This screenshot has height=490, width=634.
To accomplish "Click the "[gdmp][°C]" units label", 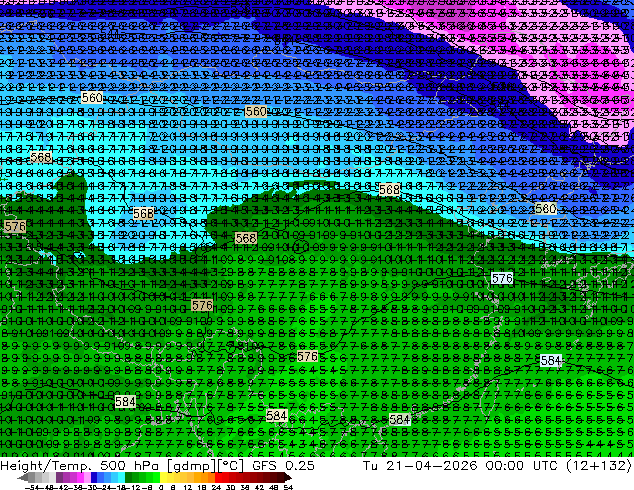I will point(206,465).
